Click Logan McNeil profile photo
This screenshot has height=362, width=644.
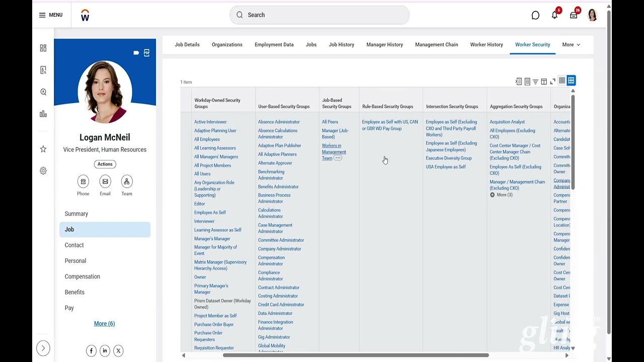coord(105,92)
